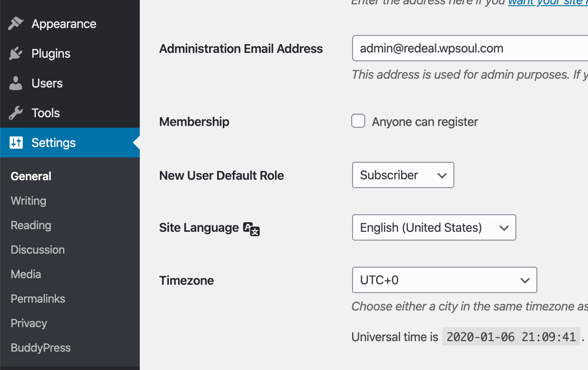Image resolution: width=588 pixels, height=370 pixels.
Task: Click the Administration Email Address field
Action: tap(470, 48)
